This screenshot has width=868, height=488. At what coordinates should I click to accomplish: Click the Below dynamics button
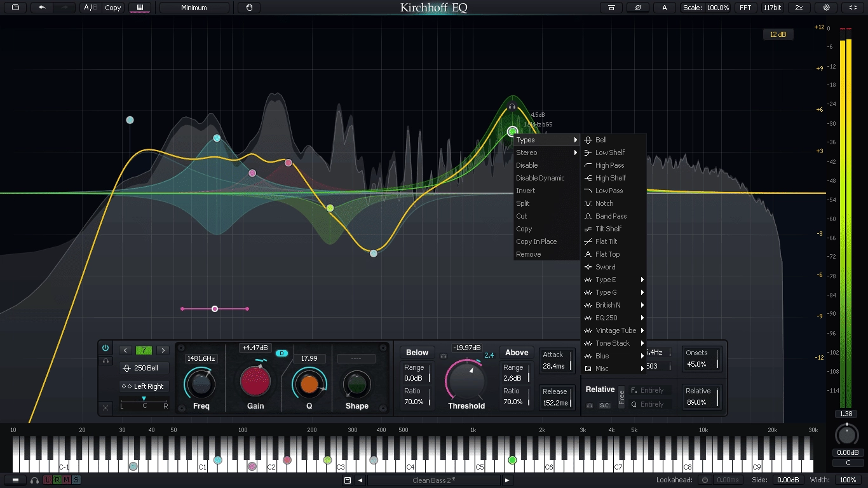coord(417,353)
